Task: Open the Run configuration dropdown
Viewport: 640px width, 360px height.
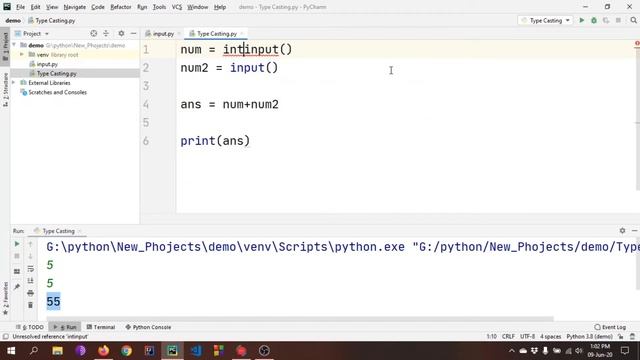Action: [546, 20]
